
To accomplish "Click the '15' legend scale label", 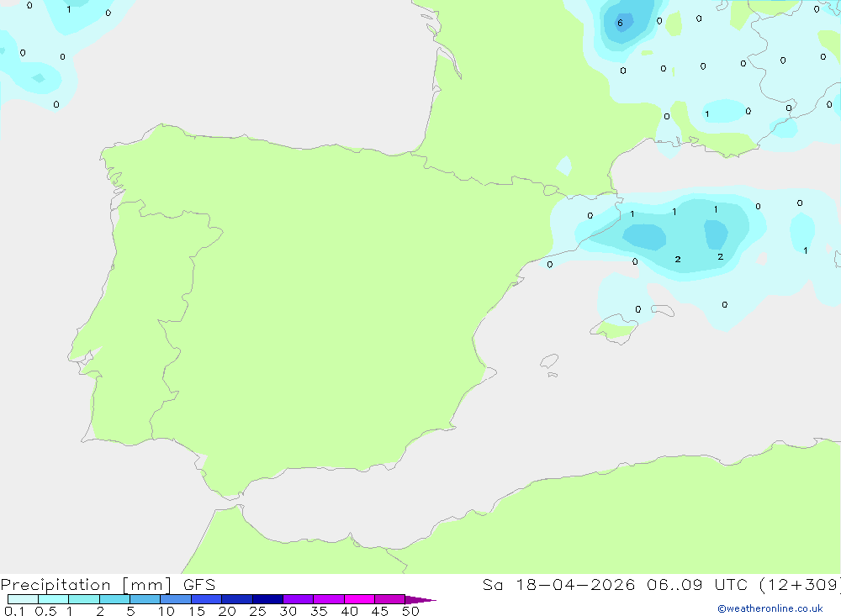I will coord(197,611).
